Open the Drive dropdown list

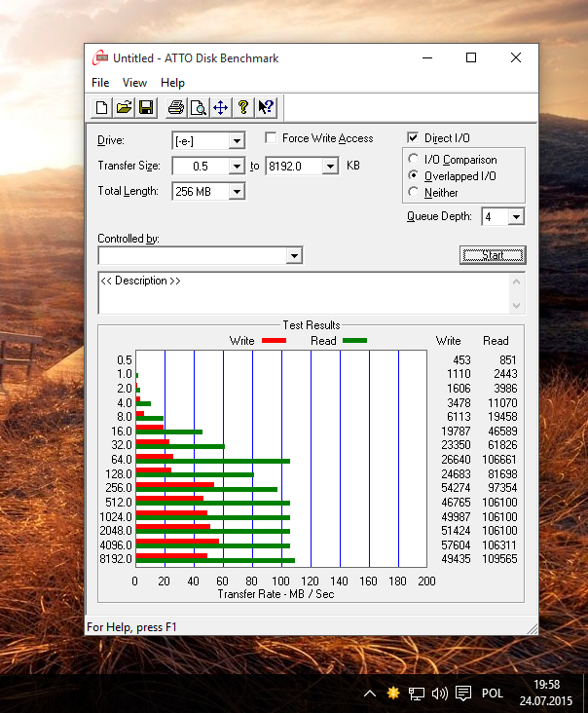point(237,141)
